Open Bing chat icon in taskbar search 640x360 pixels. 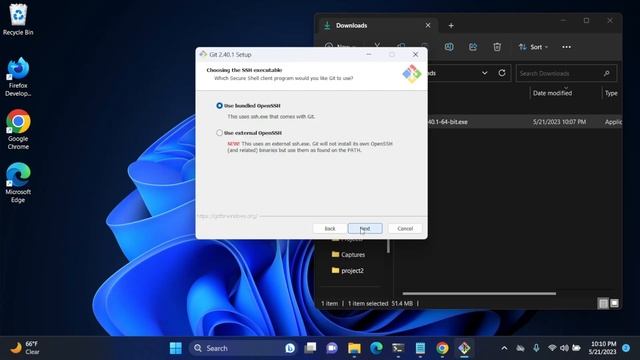[290, 348]
